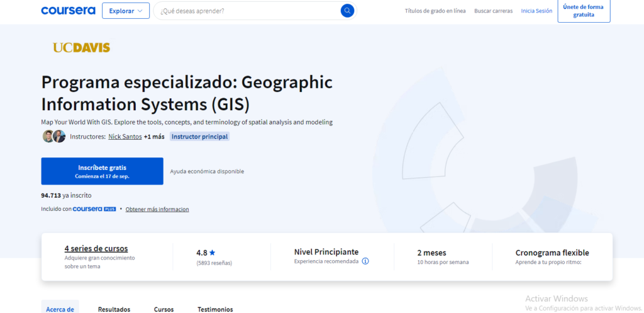Image resolution: width=644 pixels, height=313 pixels.
Task: Click the '(5893 reseñas)' text
Action: click(x=214, y=263)
